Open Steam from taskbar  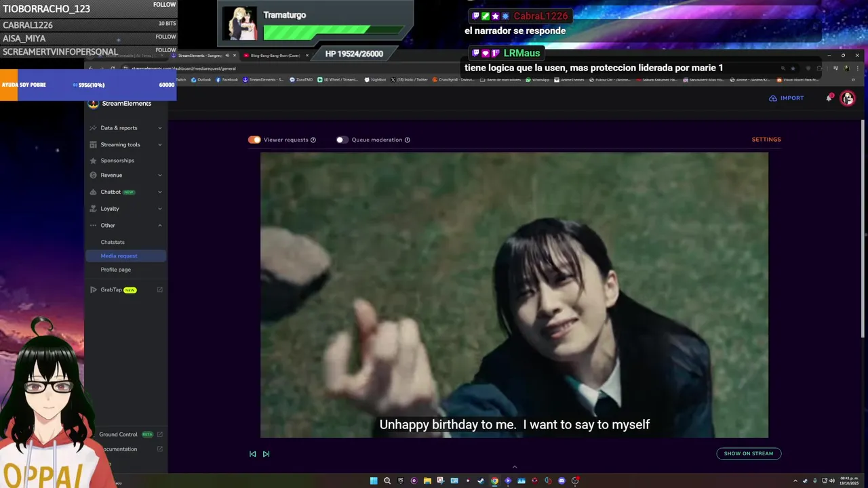[481, 481]
